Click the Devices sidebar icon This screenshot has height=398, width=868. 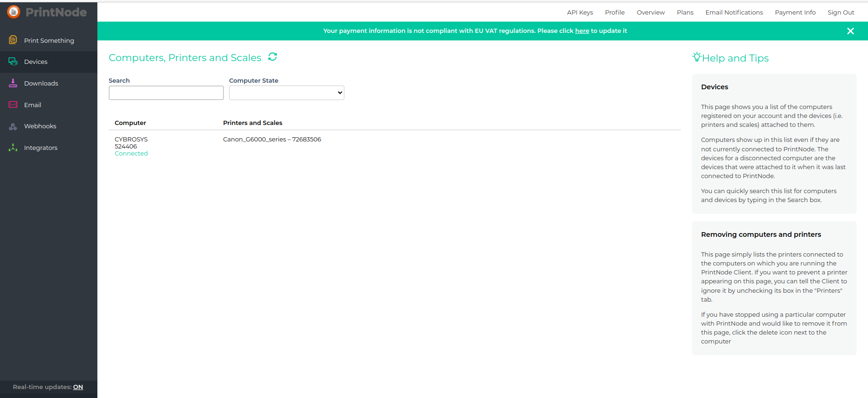pos(13,62)
